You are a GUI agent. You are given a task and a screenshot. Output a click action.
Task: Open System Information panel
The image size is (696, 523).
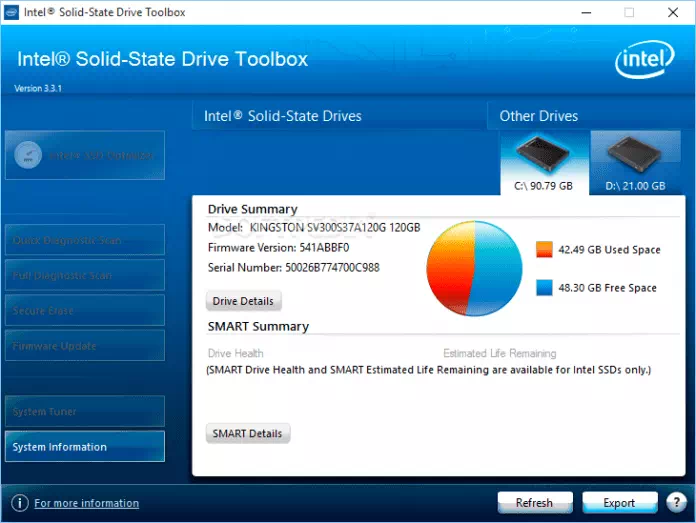85,447
